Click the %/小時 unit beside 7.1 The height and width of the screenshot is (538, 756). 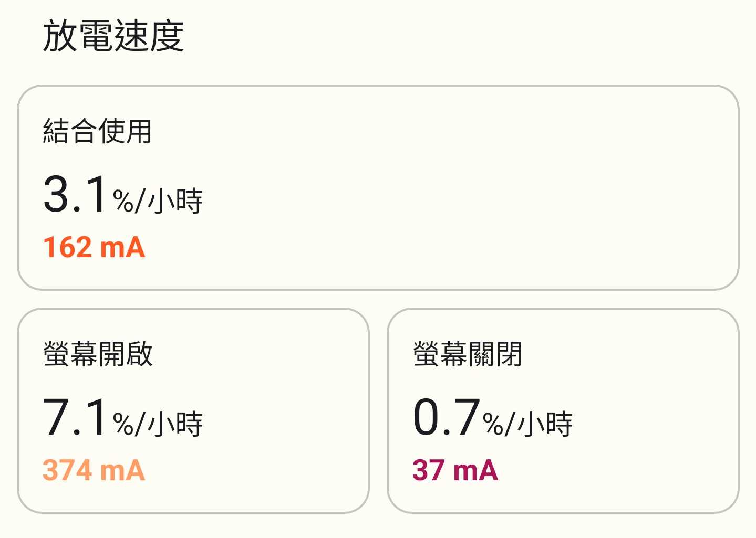(x=158, y=424)
